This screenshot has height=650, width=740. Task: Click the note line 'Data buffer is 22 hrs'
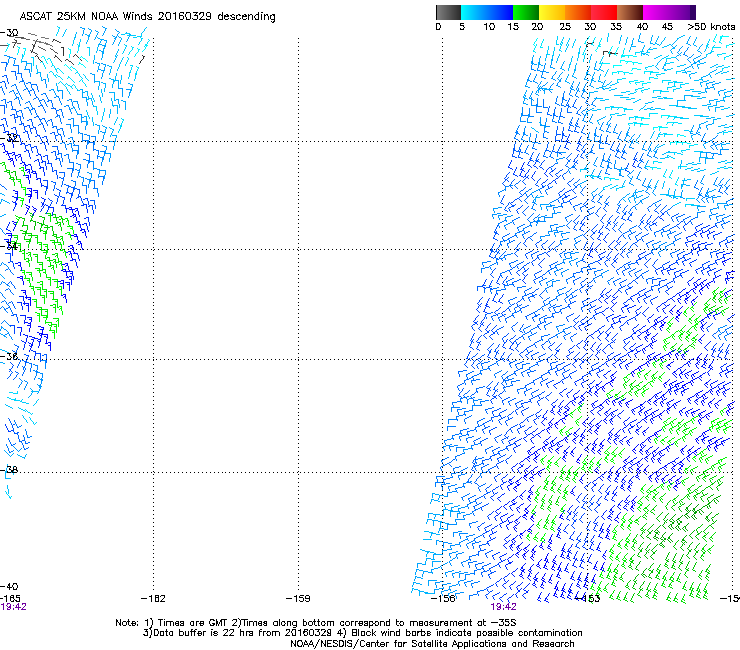pyautogui.click(x=204, y=633)
